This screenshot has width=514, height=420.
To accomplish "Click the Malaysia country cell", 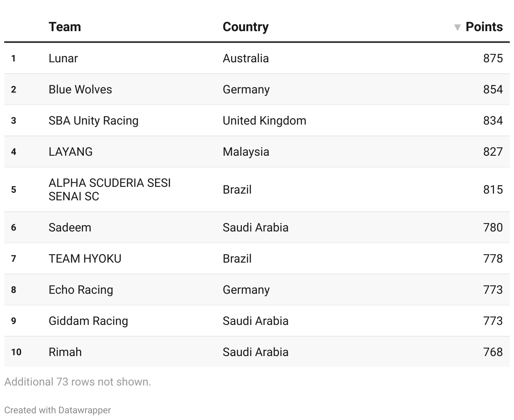I will coord(246,152).
